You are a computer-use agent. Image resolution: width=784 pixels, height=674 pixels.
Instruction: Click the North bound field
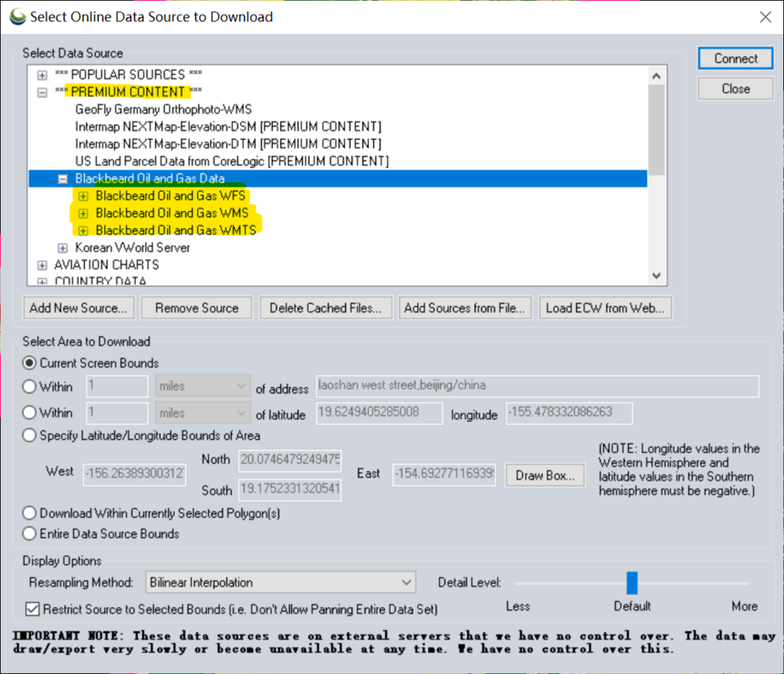coord(290,460)
